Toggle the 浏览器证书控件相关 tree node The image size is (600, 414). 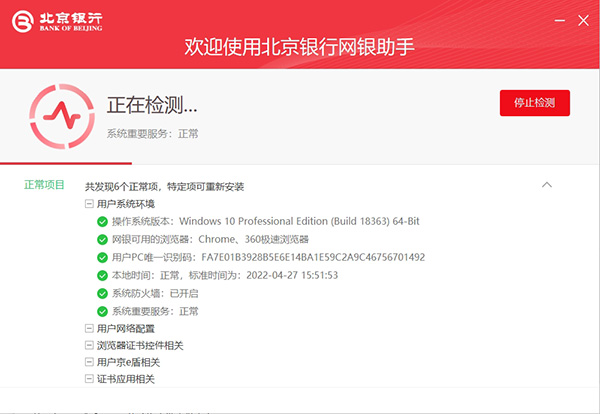89,345
